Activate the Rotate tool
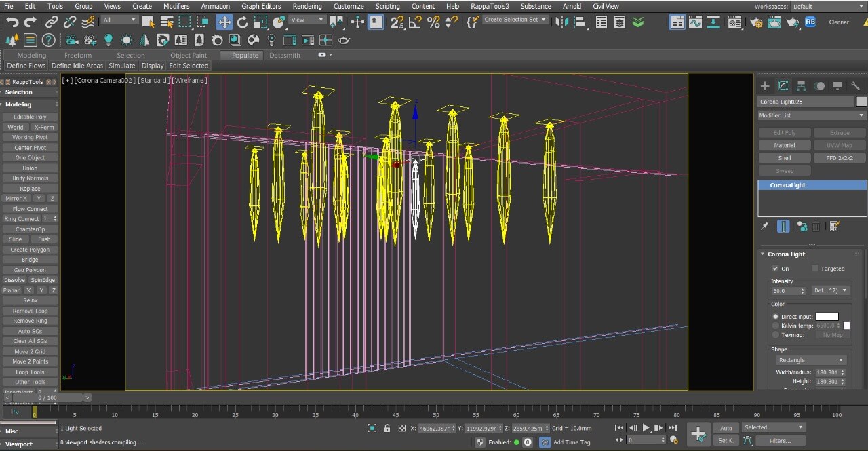This screenshot has height=451, width=868. click(243, 22)
